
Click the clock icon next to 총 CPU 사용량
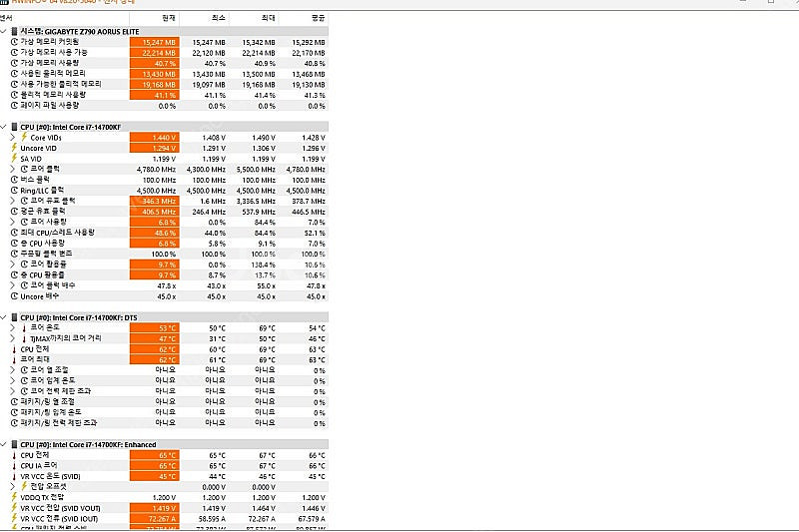point(14,244)
